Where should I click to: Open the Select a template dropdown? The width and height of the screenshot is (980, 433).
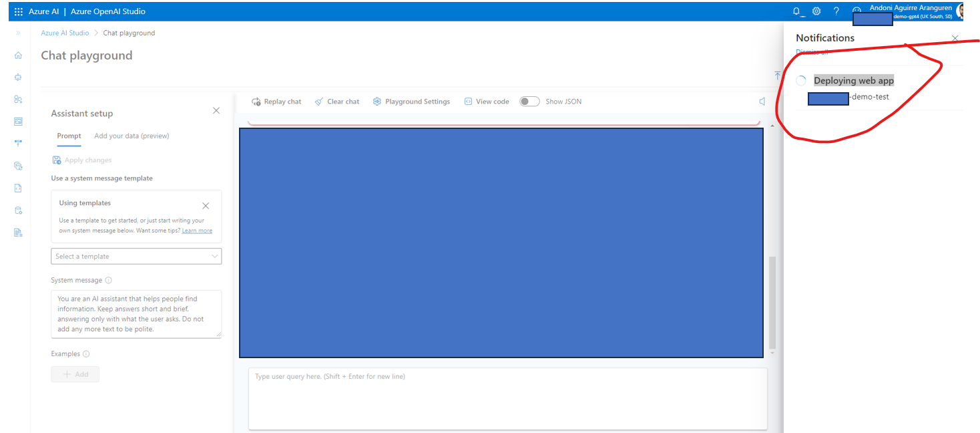tap(136, 256)
